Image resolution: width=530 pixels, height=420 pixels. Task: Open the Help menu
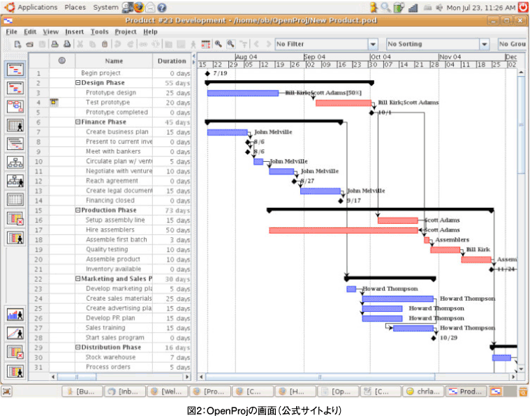click(x=150, y=31)
